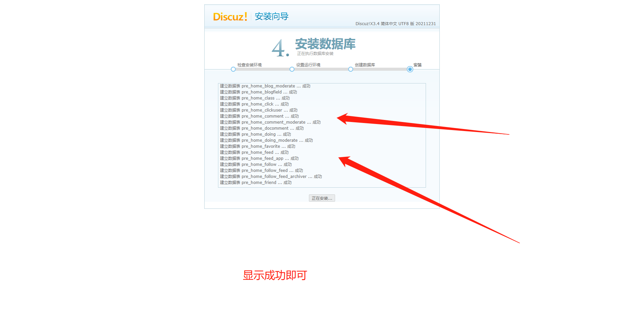Select the pre_home_class log line
The image size is (644, 314).
pyautogui.click(x=255, y=98)
